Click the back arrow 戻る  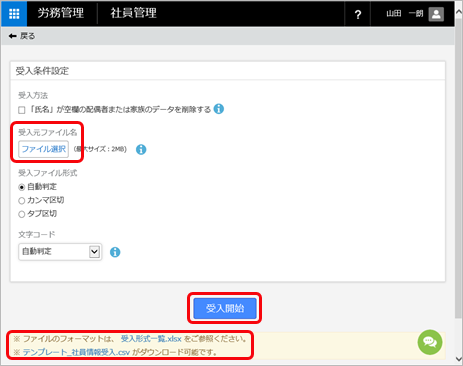point(22,36)
